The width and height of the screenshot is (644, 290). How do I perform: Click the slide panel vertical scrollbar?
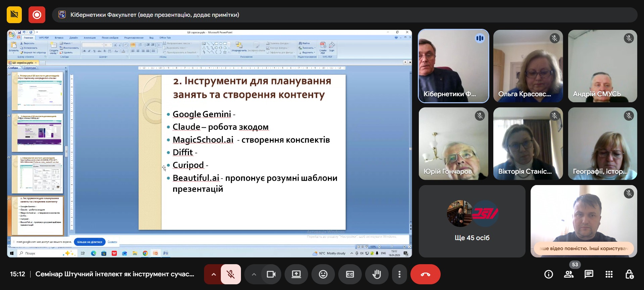tap(66, 151)
